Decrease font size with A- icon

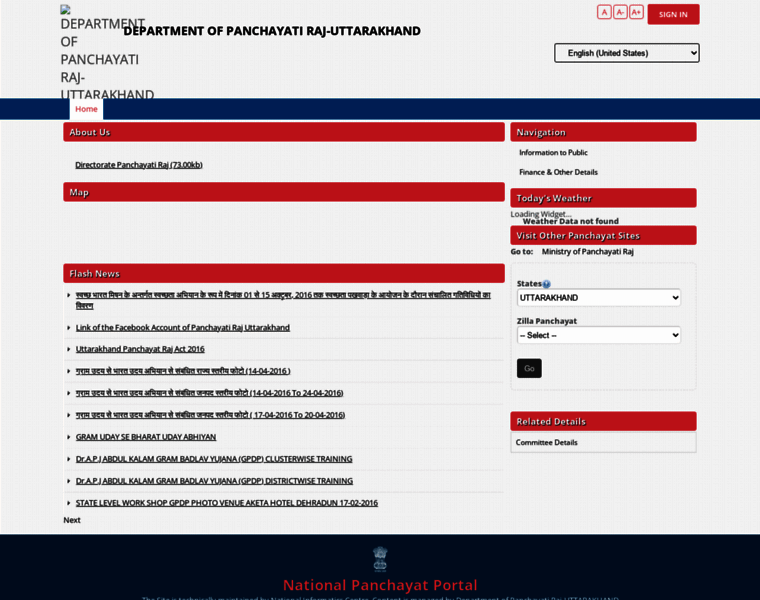620,12
